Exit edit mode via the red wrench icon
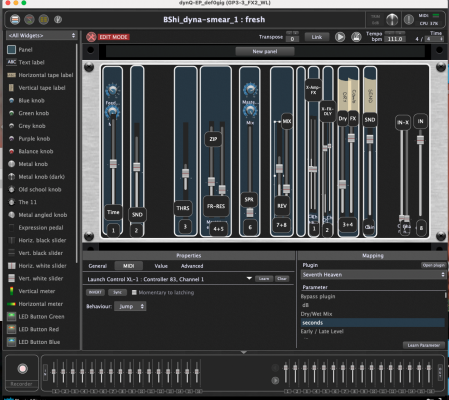The image size is (449, 400). [x=91, y=37]
